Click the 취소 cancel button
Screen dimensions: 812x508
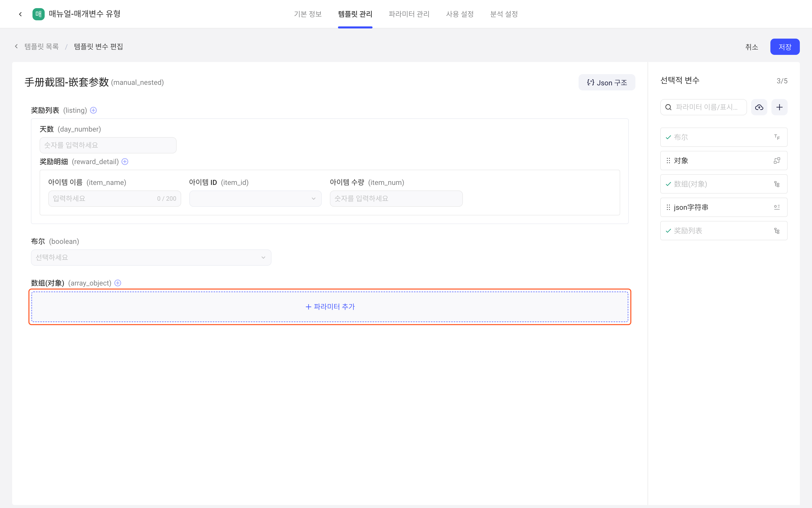(752, 47)
